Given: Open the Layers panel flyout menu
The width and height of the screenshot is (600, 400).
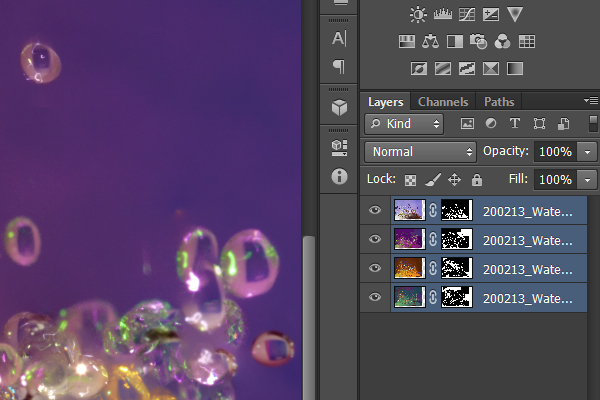Looking at the screenshot, I should [591, 100].
